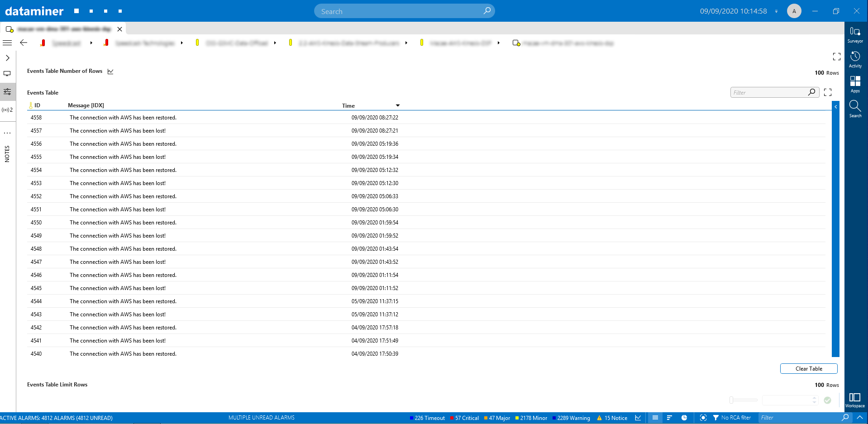Click ACTIVE ALARMS: 4812 ALARMS status text
This screenshot has height=424, width=868.
pos(57,418)
